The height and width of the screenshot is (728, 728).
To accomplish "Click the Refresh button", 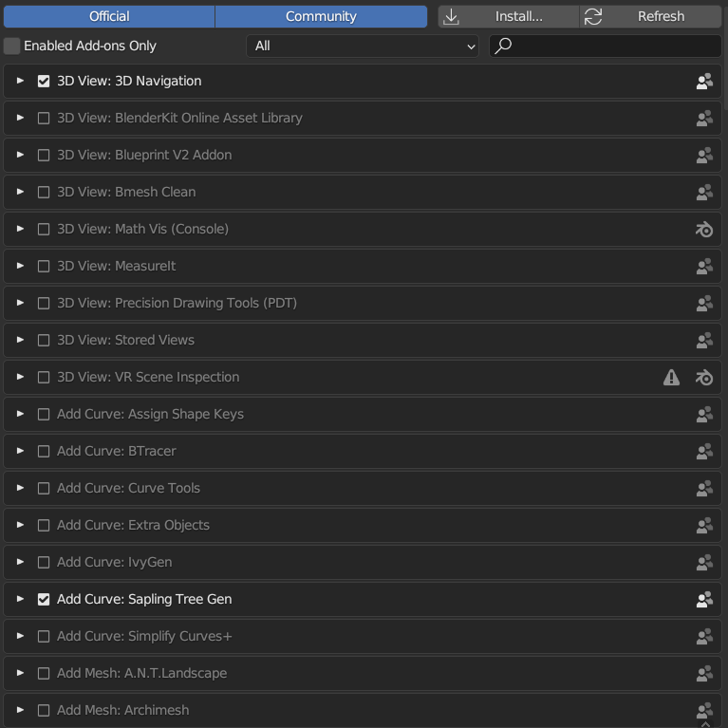I will click(x=651, y=17).
